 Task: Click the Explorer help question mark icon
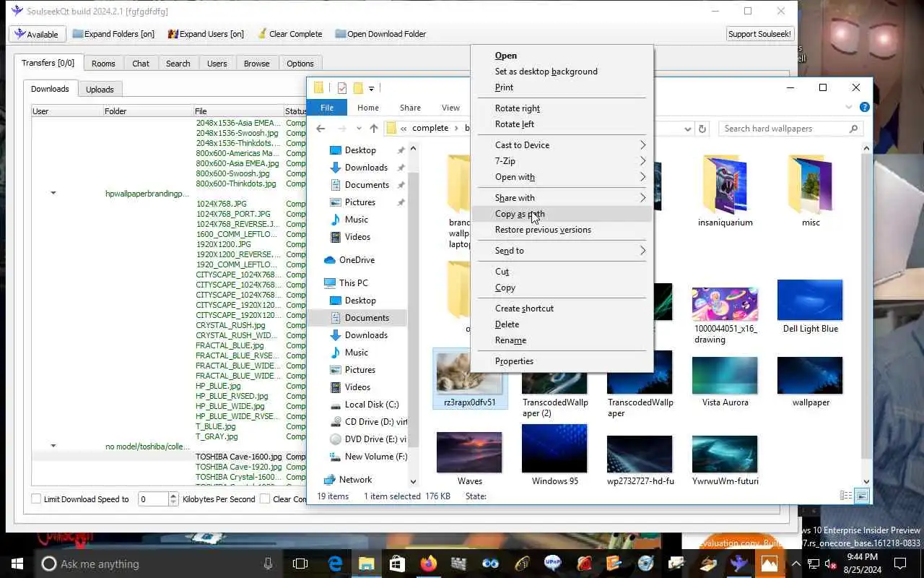click(864, 107)
